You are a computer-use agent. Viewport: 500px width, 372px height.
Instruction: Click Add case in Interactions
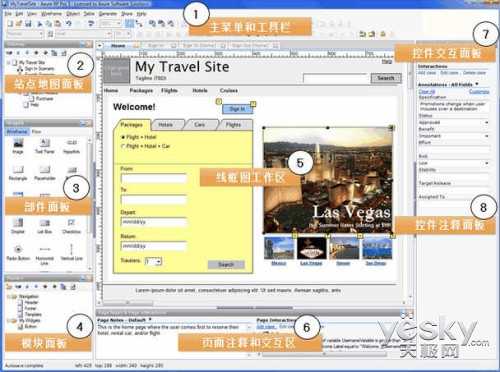(x=427, y=73)
